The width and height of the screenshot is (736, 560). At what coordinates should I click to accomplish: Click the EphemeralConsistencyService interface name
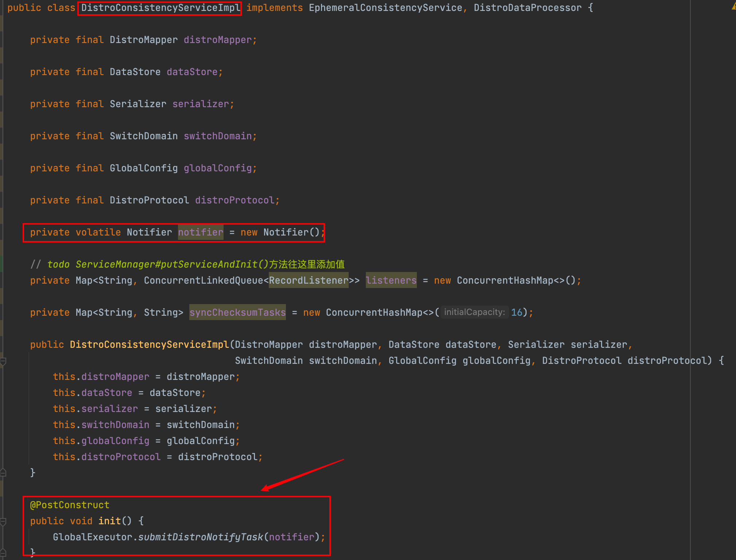pos(385,8)
